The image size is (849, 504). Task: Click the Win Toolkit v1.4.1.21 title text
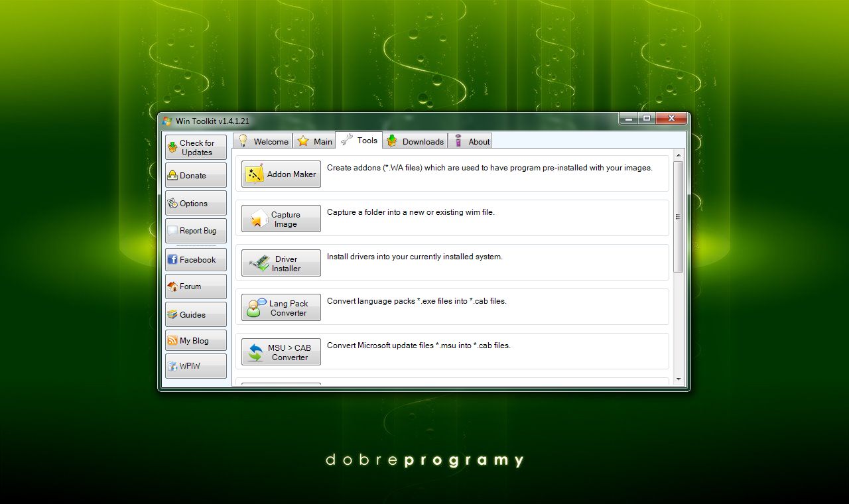tap(212, 121)
